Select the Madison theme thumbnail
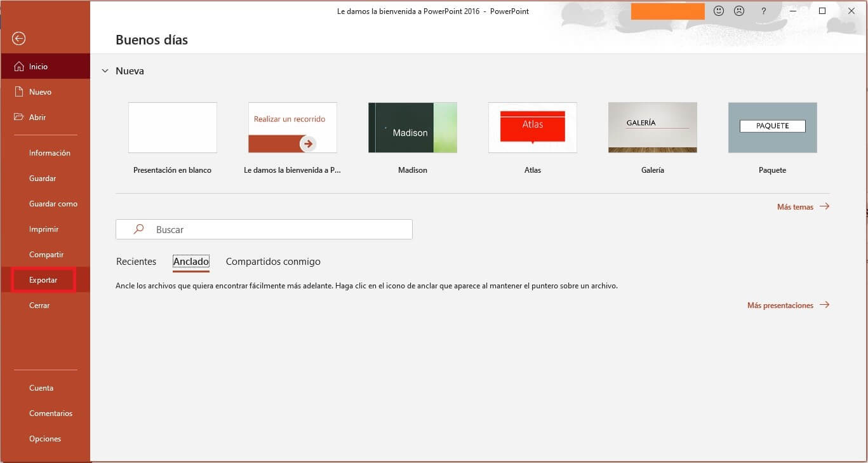The width and height of the screenshot is (868, 463). 413,128
